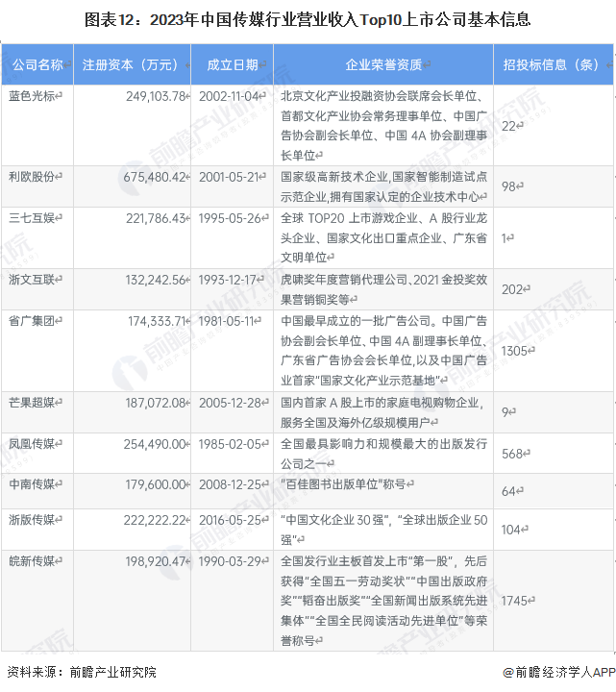The image size is (616, 692).
Task: Click founding date 2008-12-25
Action: (x=230, y=484)
